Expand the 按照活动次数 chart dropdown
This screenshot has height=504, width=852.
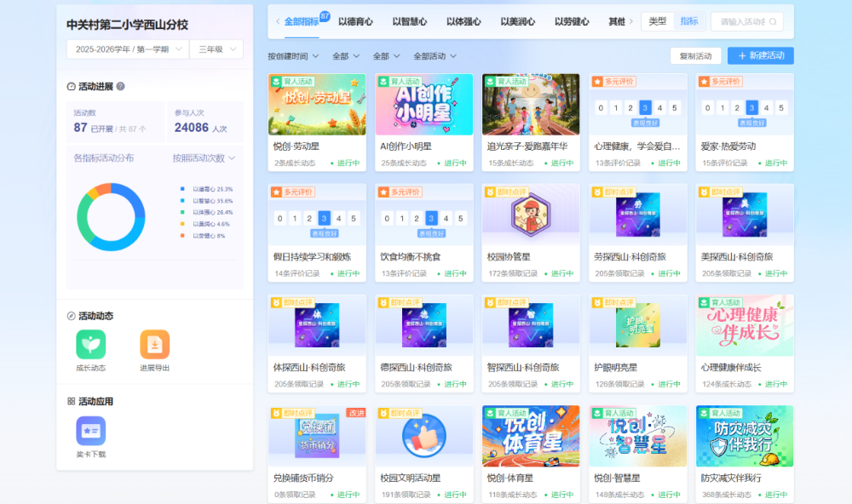click(204, 158)
